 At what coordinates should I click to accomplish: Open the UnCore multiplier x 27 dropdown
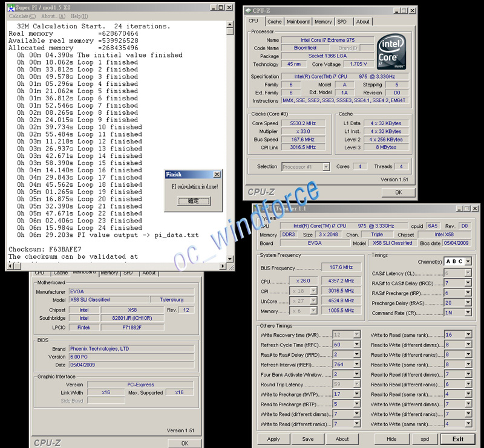313,300
